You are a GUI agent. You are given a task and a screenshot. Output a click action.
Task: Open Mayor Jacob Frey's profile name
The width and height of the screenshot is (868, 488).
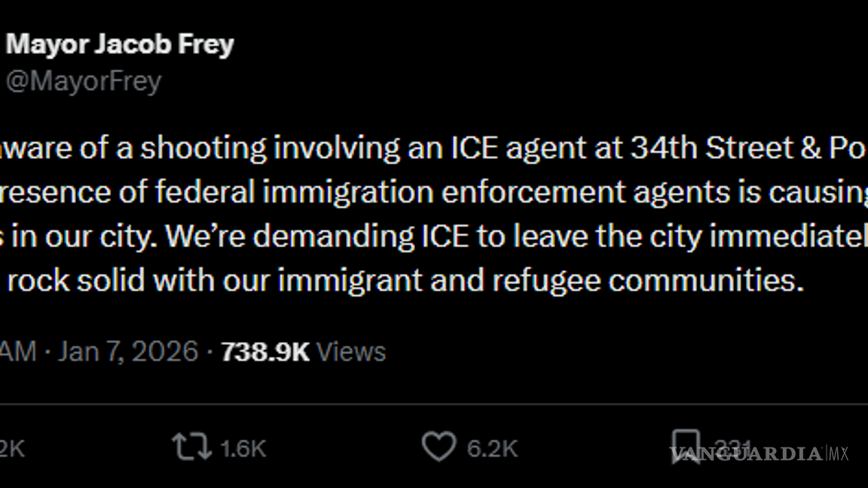pos(120,44)
